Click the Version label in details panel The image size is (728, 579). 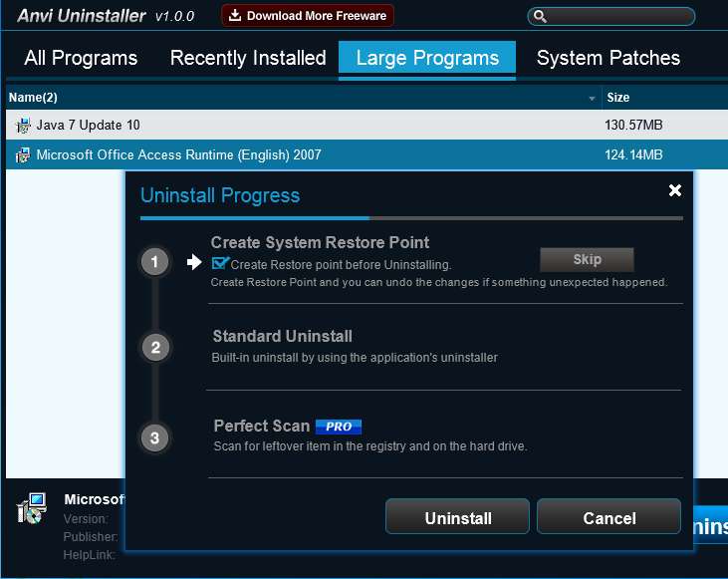click(x=86, y=518)
